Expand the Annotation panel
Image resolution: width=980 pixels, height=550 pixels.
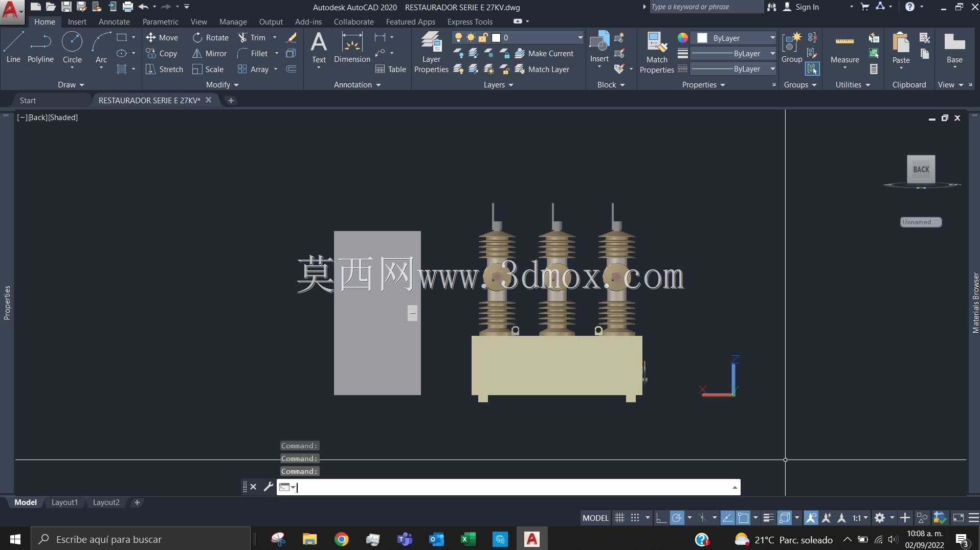click(357, 85)
